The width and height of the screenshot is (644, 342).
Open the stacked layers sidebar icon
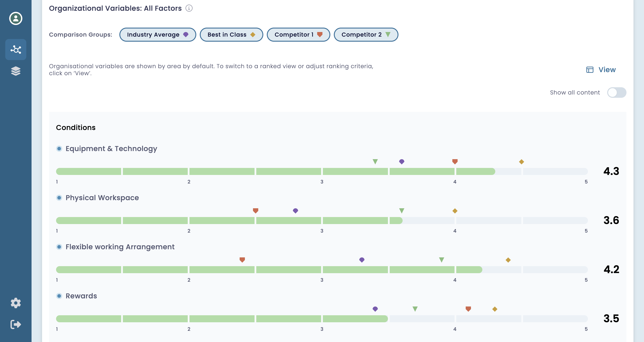tap(16, 71)
